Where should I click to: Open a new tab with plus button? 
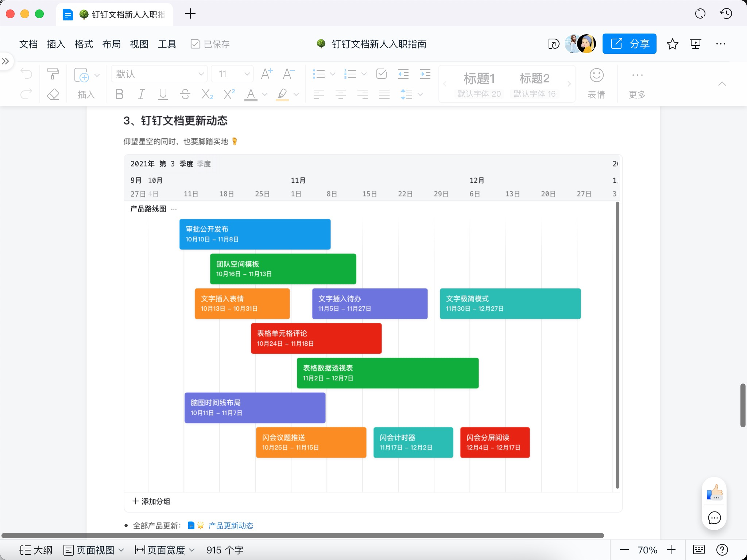coord(190,14)
